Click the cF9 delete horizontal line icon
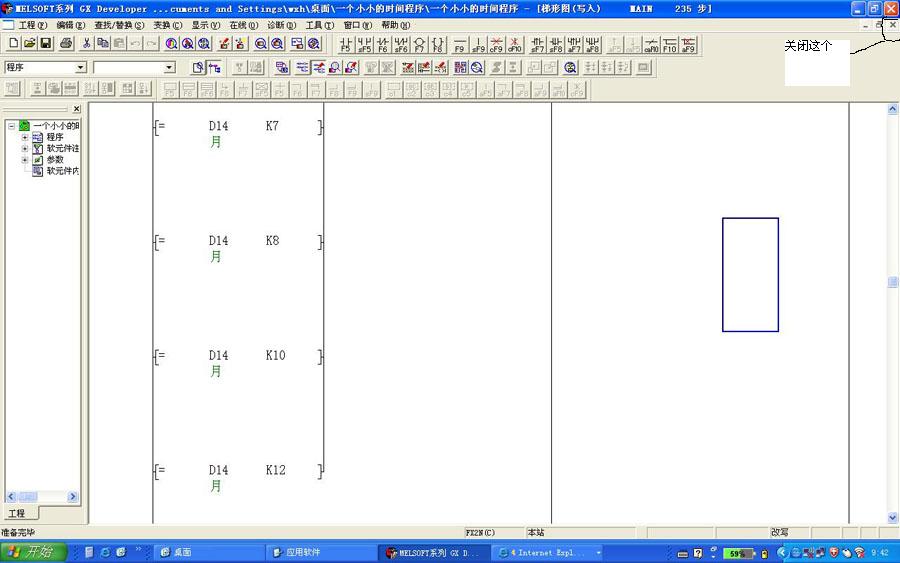 [x=496, y=45]
